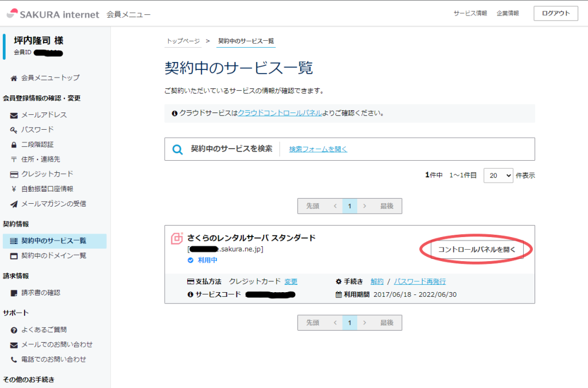The width and height of the screenshot is (588, 388).
Task: Click the card icon beside クレジットカード in sidebar
Action: tap(14, 174)
